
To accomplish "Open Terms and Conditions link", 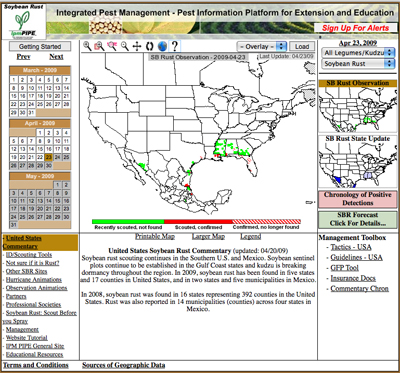I will pyautogui.click(x=36, y=365).
